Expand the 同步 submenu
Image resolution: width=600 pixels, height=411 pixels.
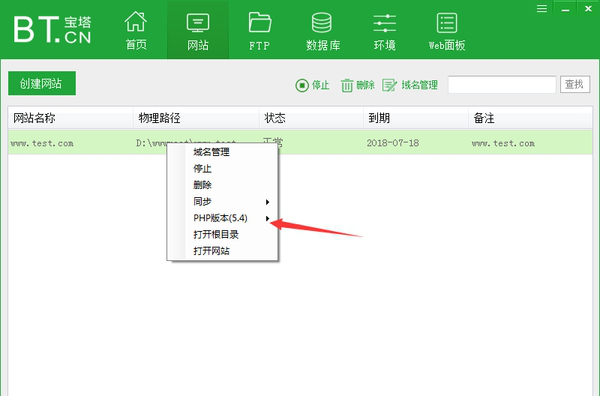[222, 202]
